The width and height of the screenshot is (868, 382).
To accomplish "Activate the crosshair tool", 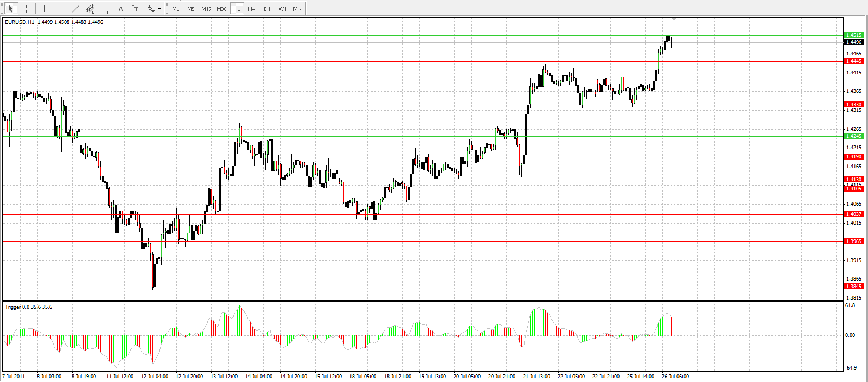I will click(x=25, y=9).
